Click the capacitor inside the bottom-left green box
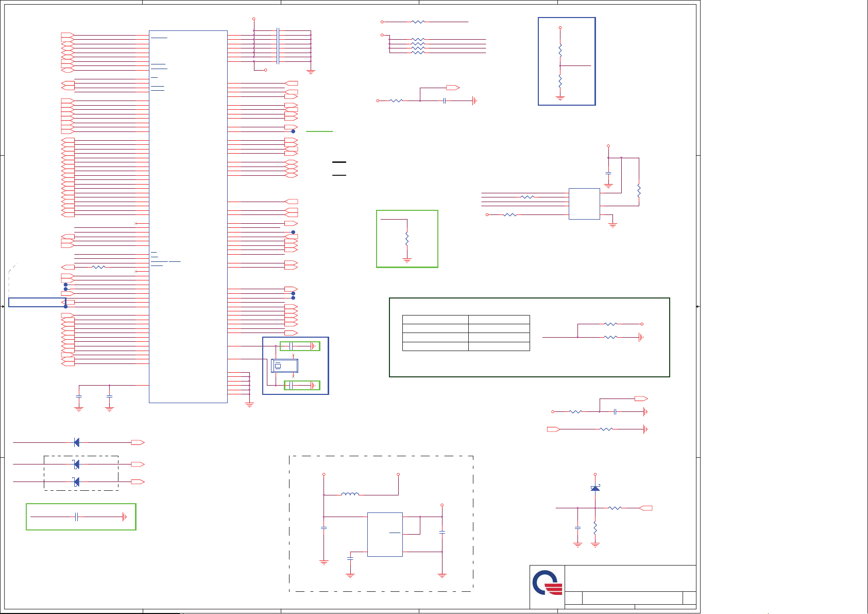Screen dimensions: 868x614 76,517
